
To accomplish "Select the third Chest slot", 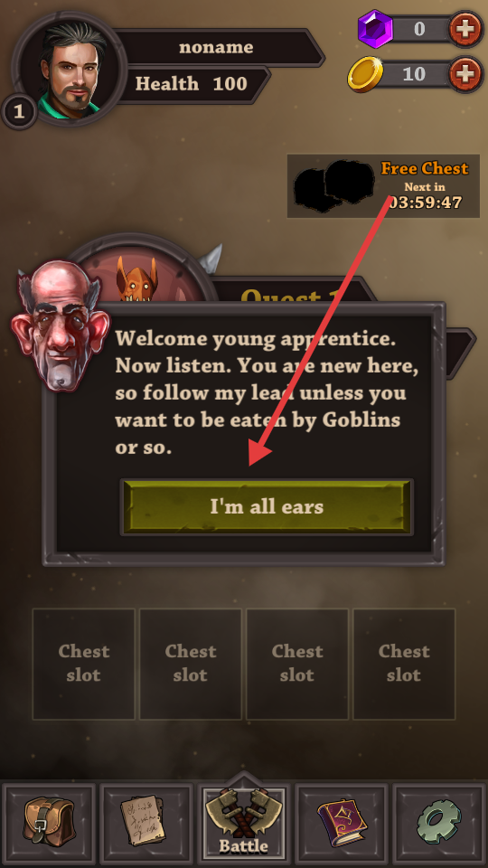I will coord(297,664).
